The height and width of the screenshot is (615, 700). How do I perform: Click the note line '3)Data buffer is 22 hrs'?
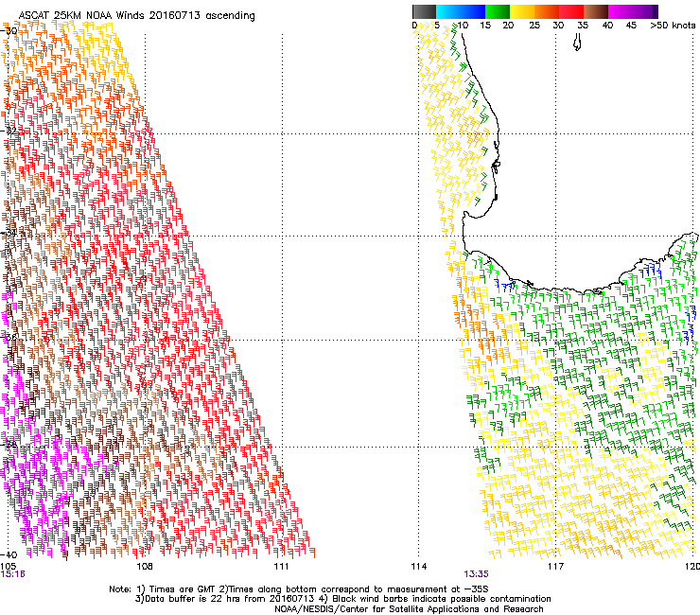point(342,599)
